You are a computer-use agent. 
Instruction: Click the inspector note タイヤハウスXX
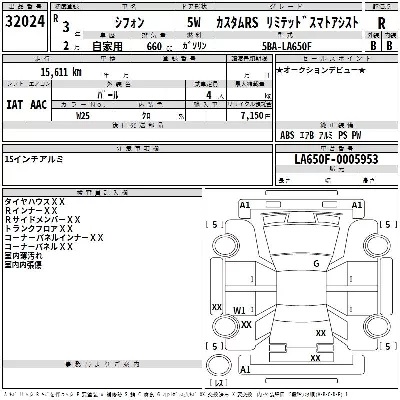tap(34, 202)
